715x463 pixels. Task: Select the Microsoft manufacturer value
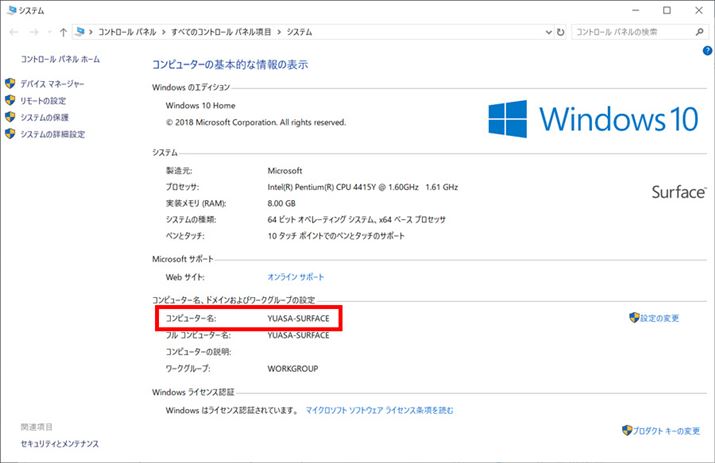click(285, 171)
